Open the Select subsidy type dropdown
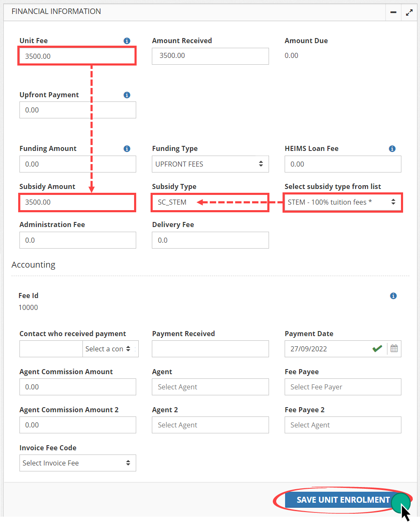420x523 pixels. tap(342, 202)
